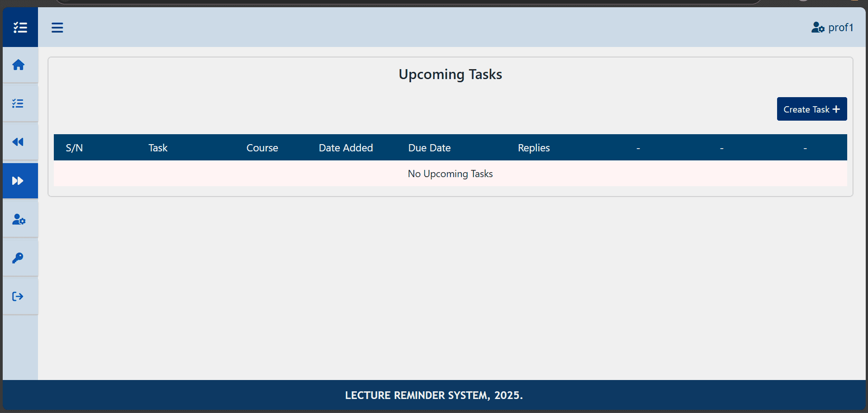
Task: Click the Date Added column header
Action: click(x=346, y=148)
